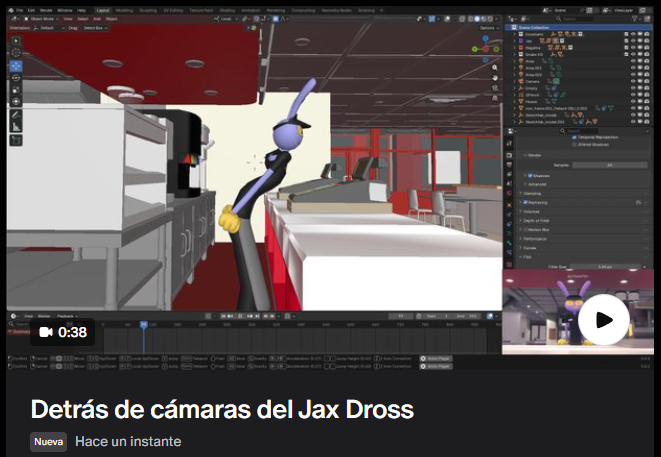Screen dimensions: 661x457
Task: Enable the Motion Blur checkbox
Action: pos(525,230)
